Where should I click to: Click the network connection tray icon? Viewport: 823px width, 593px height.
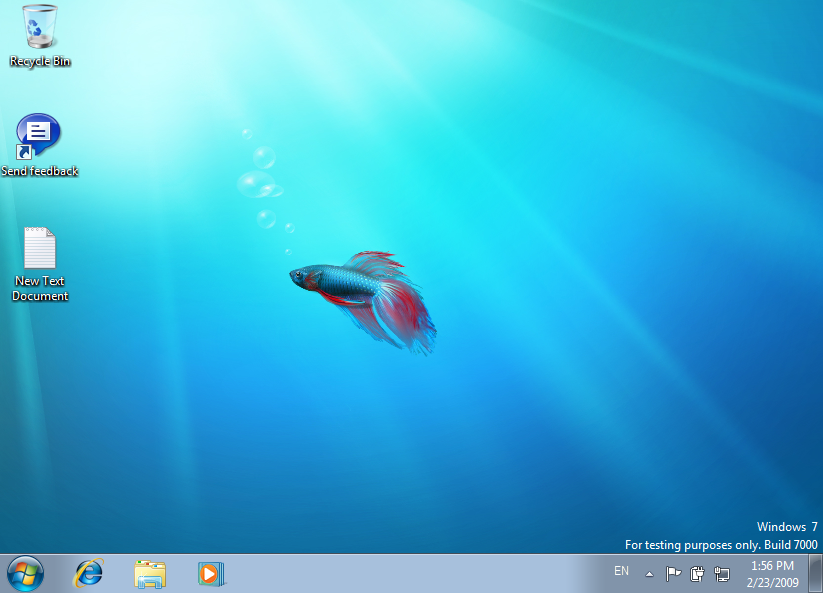point(722,574)
